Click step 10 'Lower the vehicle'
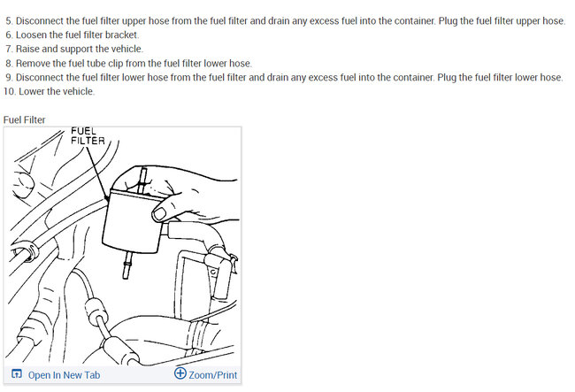Screen dimensions: 575x392 coord(49,91)
